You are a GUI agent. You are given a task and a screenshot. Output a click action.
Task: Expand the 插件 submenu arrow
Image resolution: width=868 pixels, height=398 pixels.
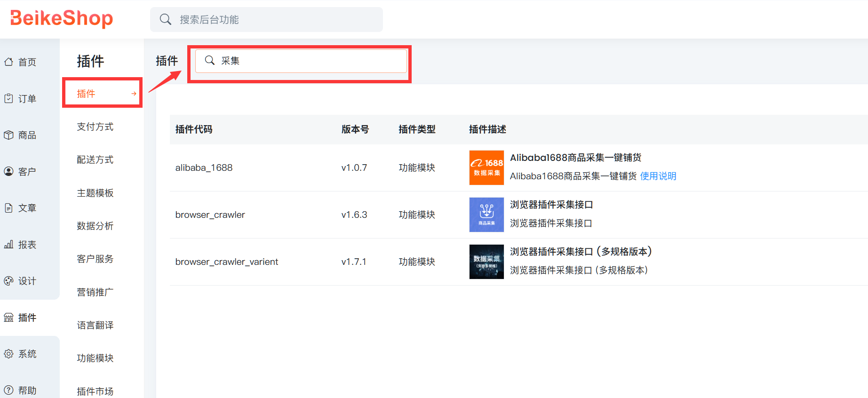pos(134,94)
